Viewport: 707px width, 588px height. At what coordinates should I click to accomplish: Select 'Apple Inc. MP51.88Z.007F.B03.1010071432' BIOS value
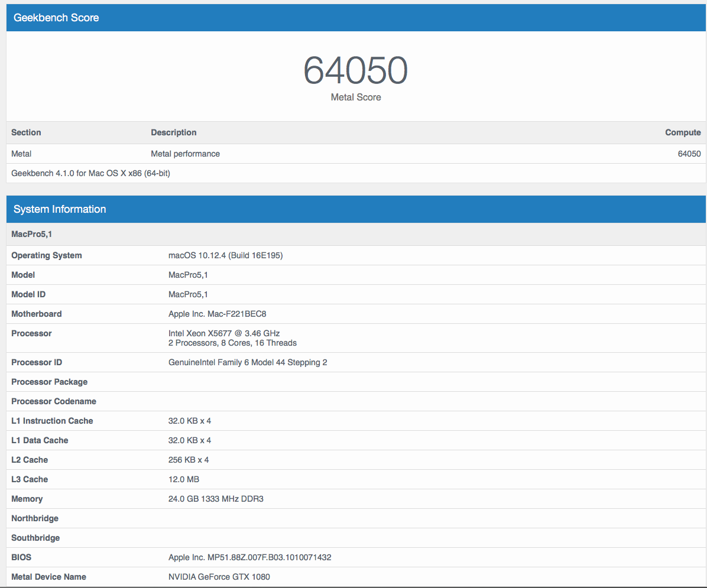(x=250, y=557)
